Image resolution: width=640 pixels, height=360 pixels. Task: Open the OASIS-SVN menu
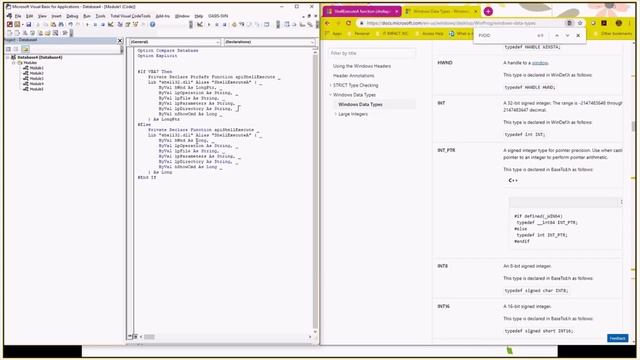[218, 16]
